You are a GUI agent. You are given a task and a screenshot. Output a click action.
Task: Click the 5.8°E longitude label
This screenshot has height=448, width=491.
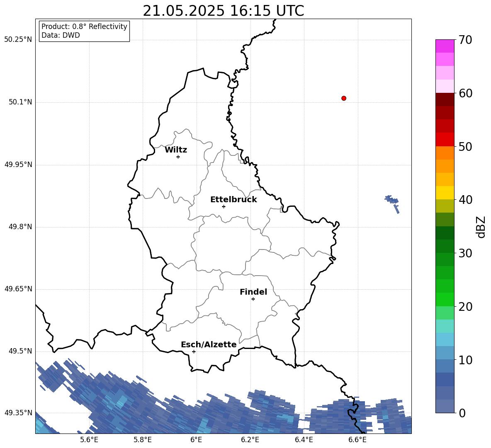[143, 440]
